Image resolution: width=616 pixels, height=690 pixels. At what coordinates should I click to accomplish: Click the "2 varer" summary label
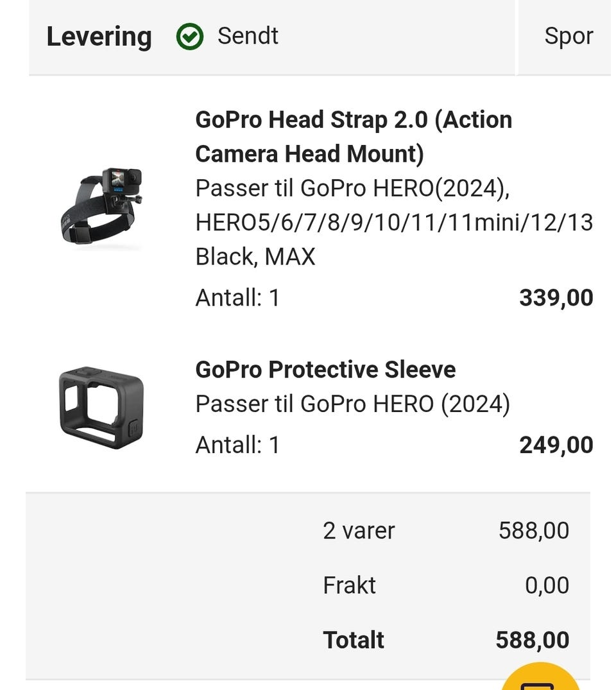click(359, 531)
